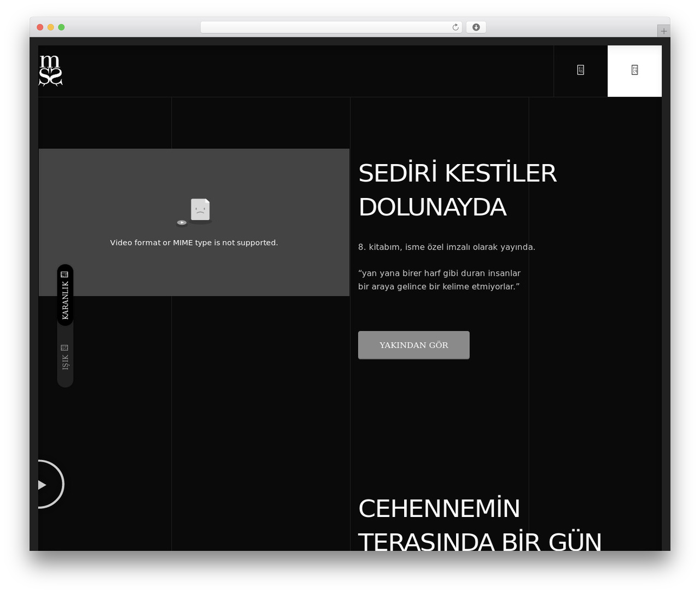Click the white header square's missing-glyph icon

coord(634,70)
